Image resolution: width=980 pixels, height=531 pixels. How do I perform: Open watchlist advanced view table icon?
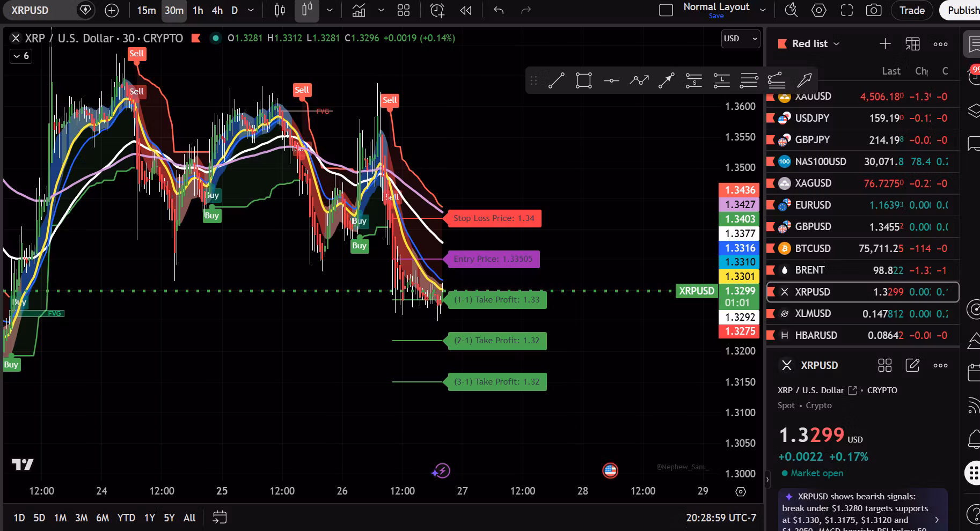(912, 44)
